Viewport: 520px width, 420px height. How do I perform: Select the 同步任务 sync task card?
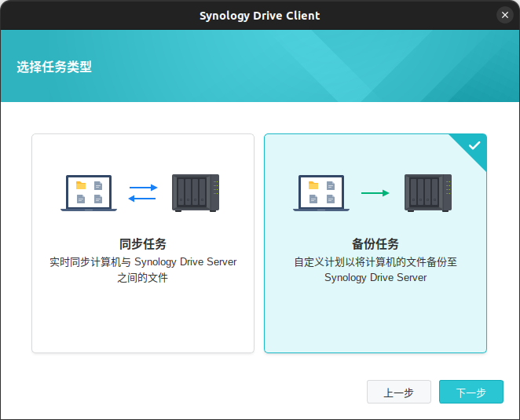point(143,243)
